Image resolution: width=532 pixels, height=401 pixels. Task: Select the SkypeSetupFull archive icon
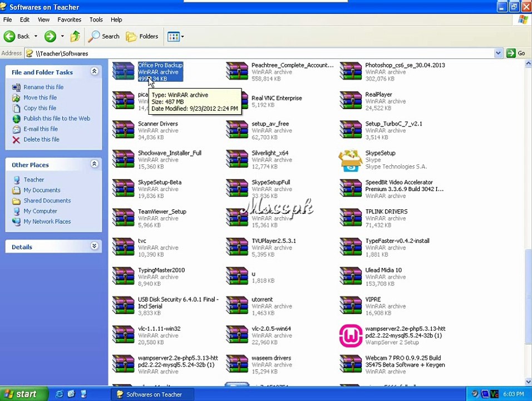coord(237,188)
